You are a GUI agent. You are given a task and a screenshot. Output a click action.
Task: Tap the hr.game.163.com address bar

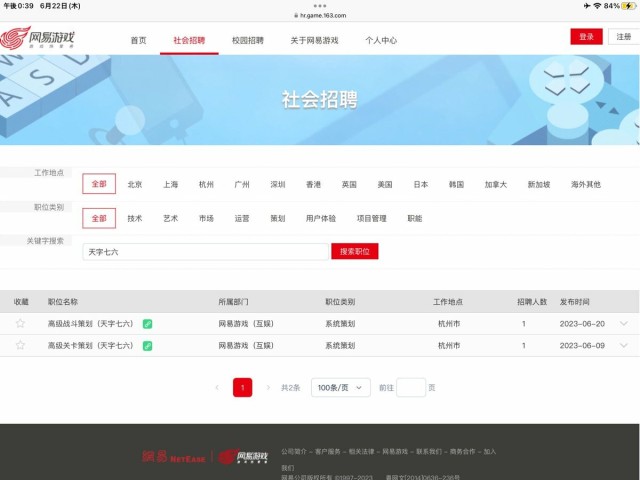click(320, 16)
